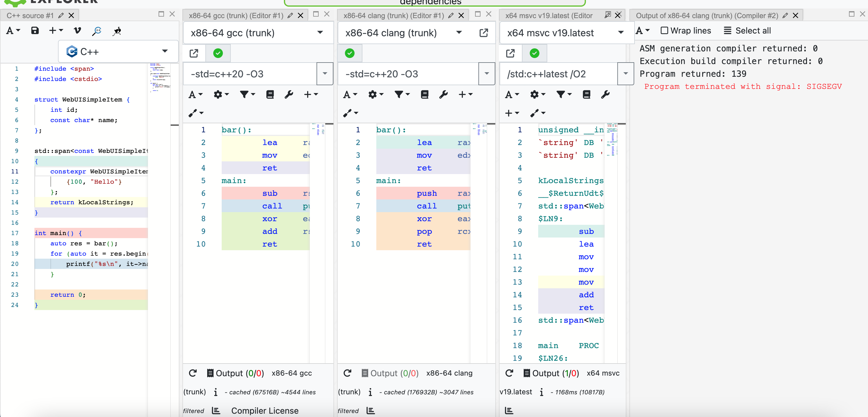The width and height of the screenshot is (868, 417).
Task: Pop out clang compiler pane to new window
Action: (484, 33)
